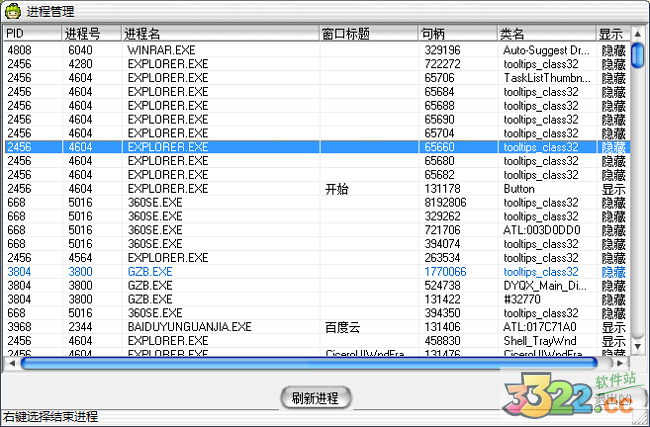Click handle 131406 cell

442,327
